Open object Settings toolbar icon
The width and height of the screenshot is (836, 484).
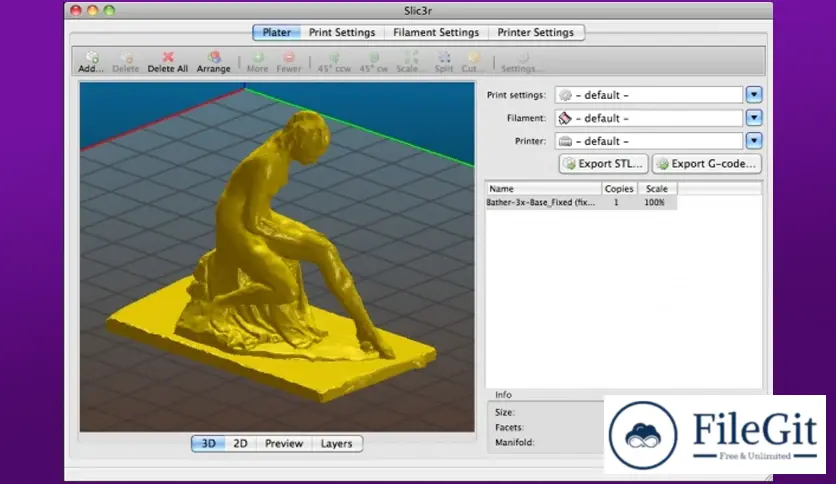[x=521, y=62]
